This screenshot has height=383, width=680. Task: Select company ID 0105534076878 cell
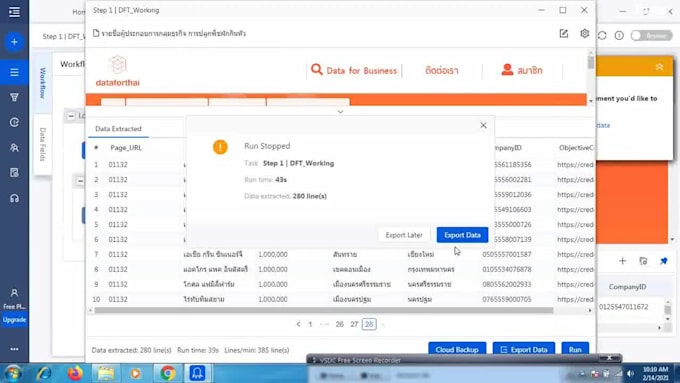click(507, 269)
